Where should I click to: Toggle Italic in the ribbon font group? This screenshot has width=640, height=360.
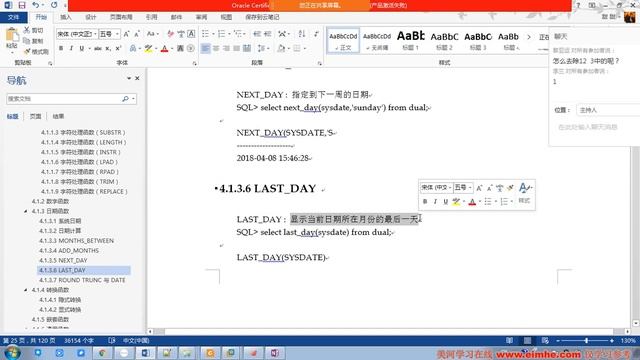(71, 48)
